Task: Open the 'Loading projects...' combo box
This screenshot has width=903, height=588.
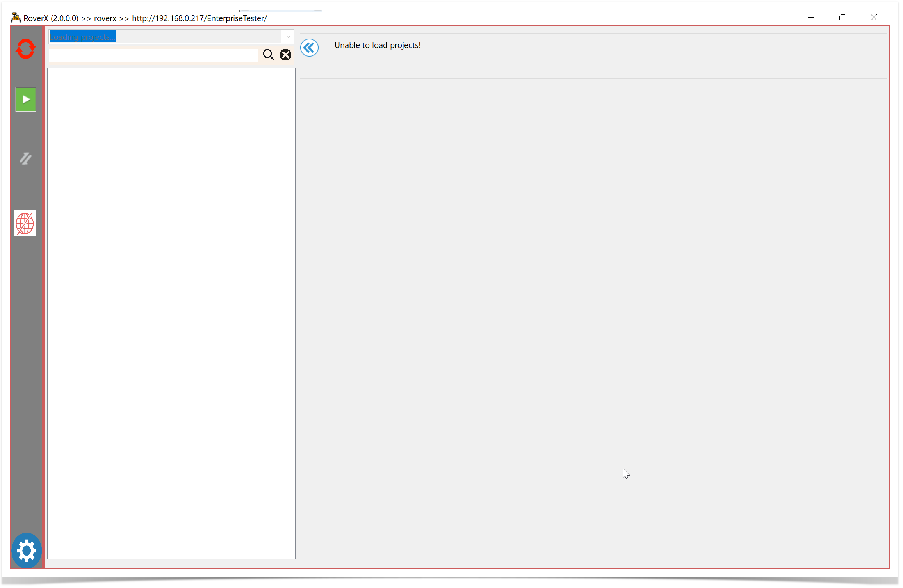Action: point(164,37)
